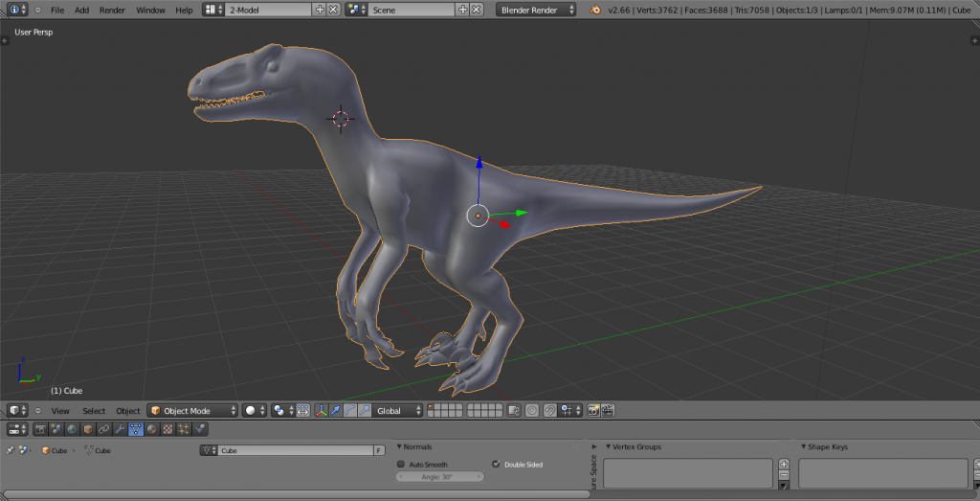Add a new vertex group with plus button

pos(784,465)
